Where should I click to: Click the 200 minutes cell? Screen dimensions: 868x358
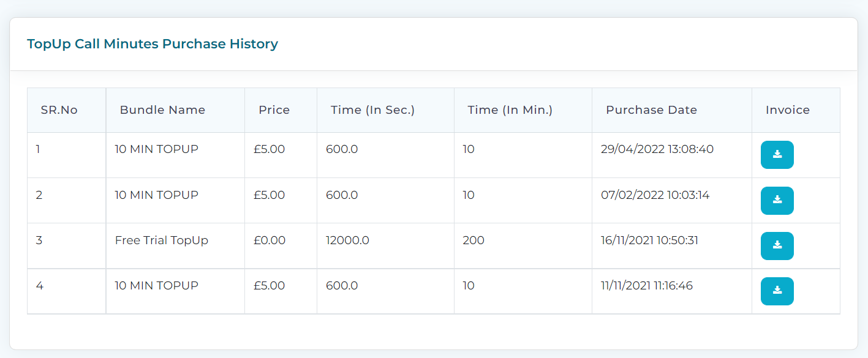tap(474, 241)
